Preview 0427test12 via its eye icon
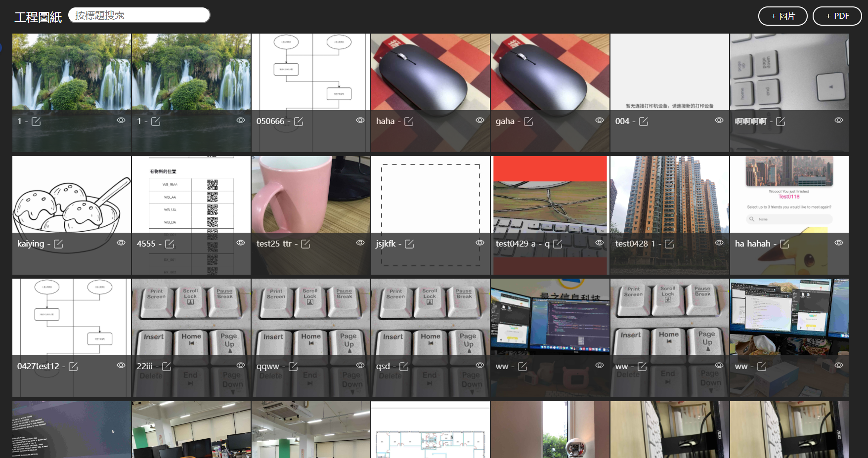The width and height of the screenshot is (868, 458). (121, 365)
